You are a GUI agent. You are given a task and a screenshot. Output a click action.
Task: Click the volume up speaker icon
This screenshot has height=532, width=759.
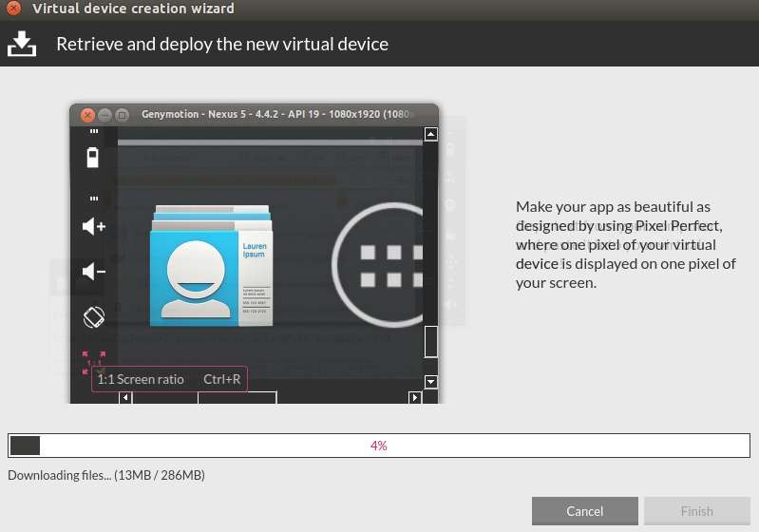[94, 226]
